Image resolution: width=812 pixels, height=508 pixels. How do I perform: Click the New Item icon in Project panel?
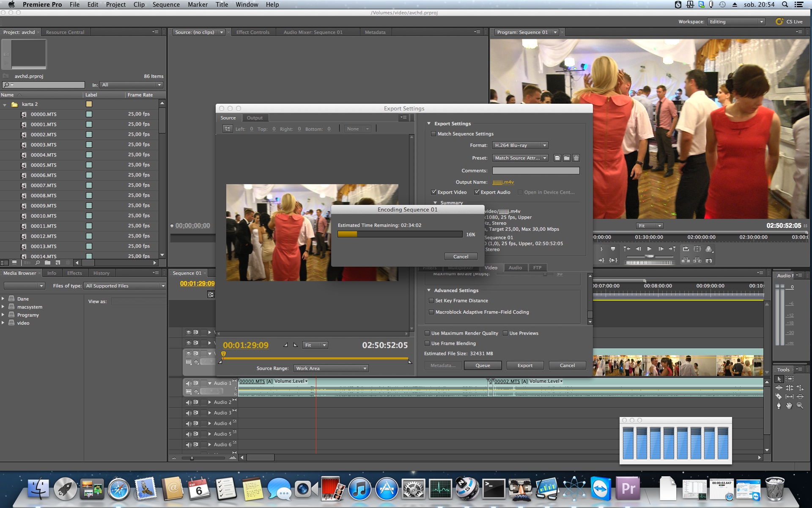[x=58, y=263]
